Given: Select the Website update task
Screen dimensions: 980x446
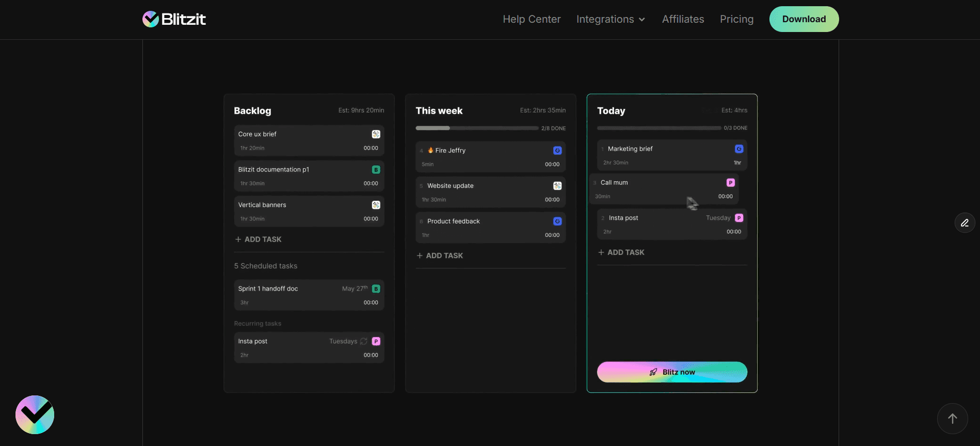Looking at the screenshot, I should (x=491, y=192).
